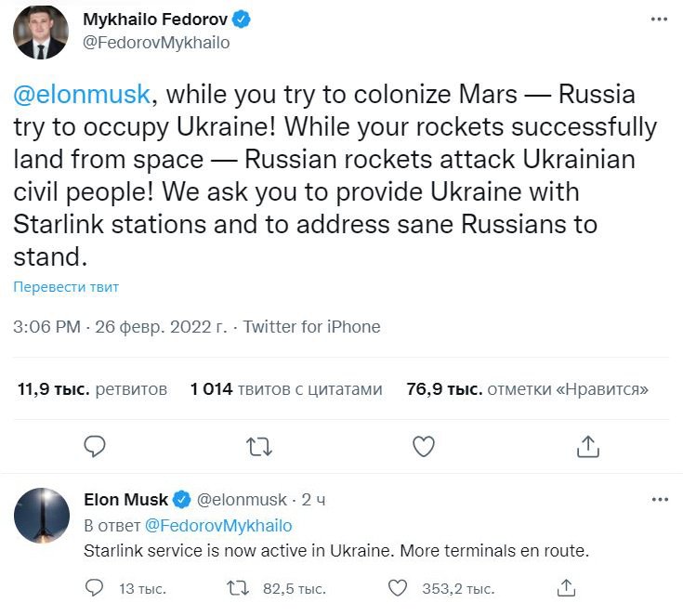Open 76,9 тыс. отметки «Нравится» list
Image resolution: width=683 pixels, height=616 pixels.
tap(528, 389)
